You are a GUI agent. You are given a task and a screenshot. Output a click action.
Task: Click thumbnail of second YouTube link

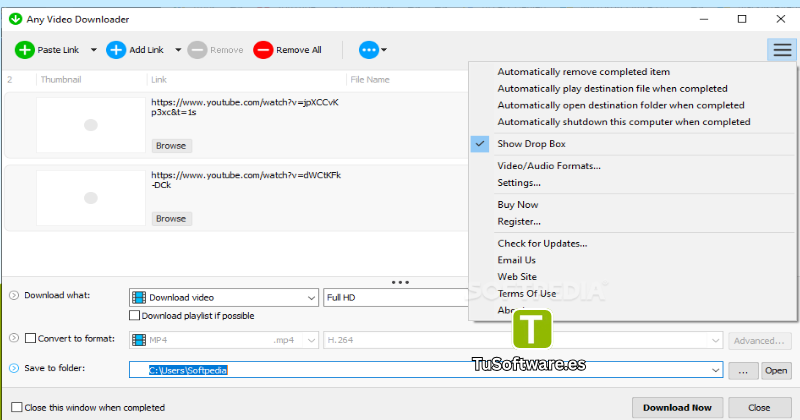tap(91, 198)
